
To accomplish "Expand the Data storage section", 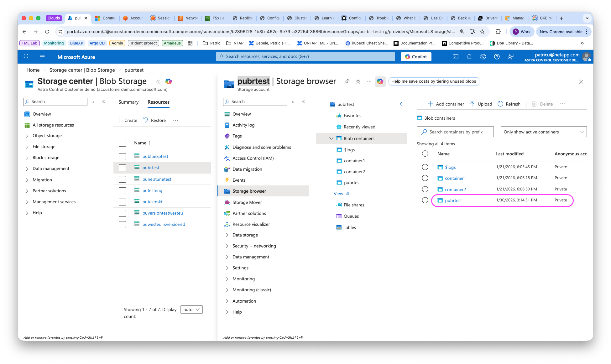I will [227, 235].
